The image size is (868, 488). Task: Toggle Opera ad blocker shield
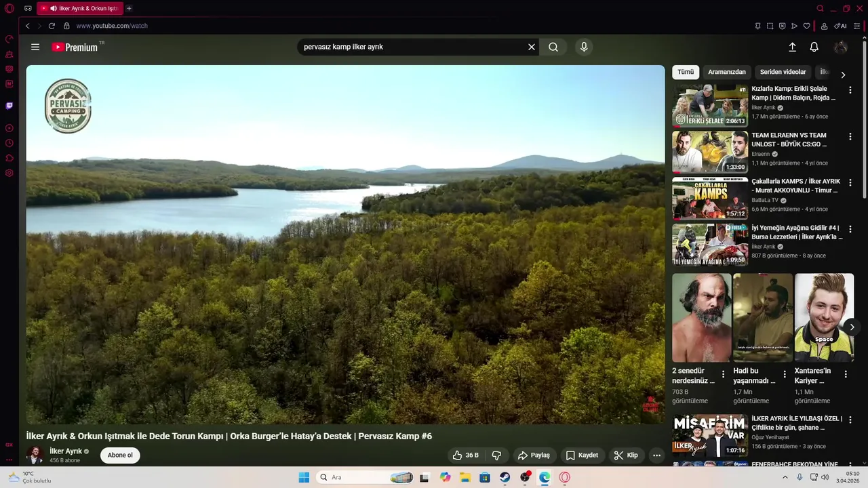[782, 26]
